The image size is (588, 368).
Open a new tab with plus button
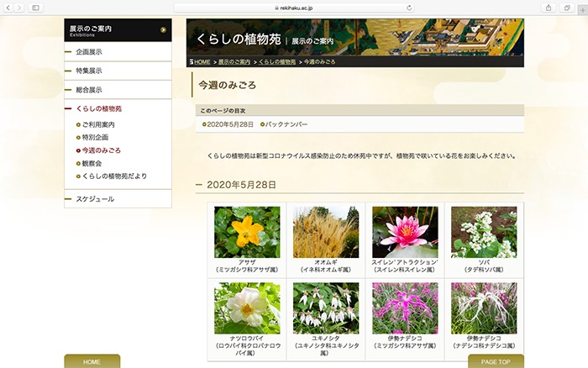pos(583,10)
